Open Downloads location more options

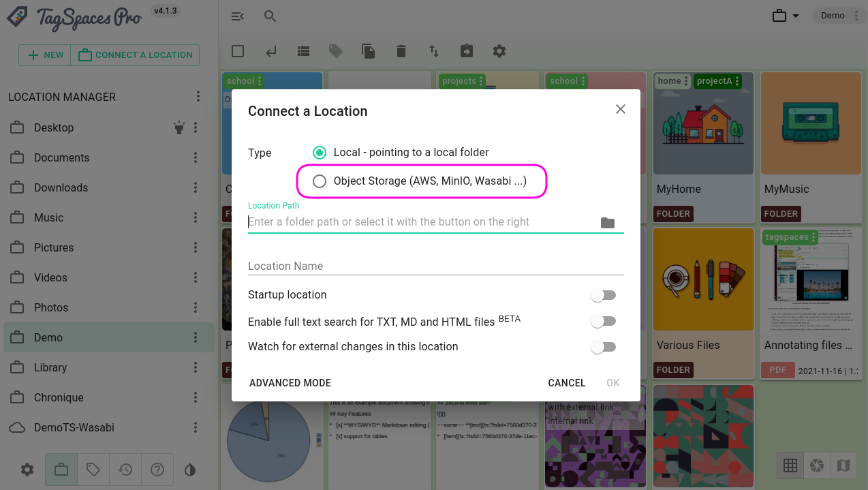(196, 187)
